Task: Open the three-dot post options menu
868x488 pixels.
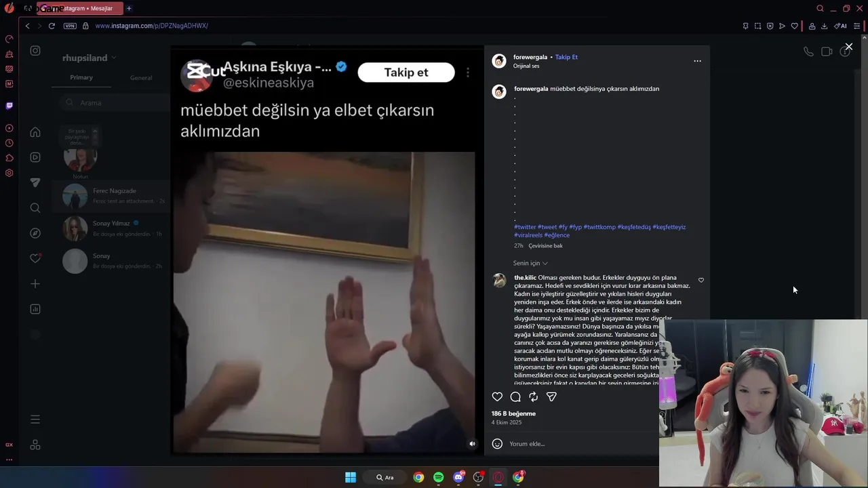Action: tap(697, 61)
